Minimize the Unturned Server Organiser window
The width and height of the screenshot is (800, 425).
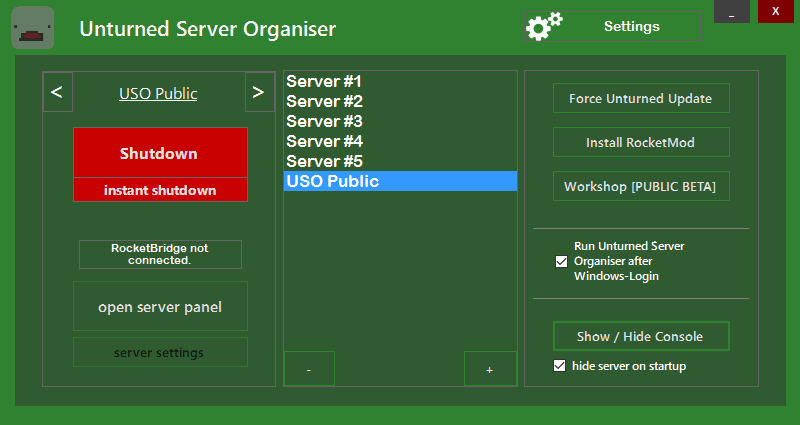point(732,11)
